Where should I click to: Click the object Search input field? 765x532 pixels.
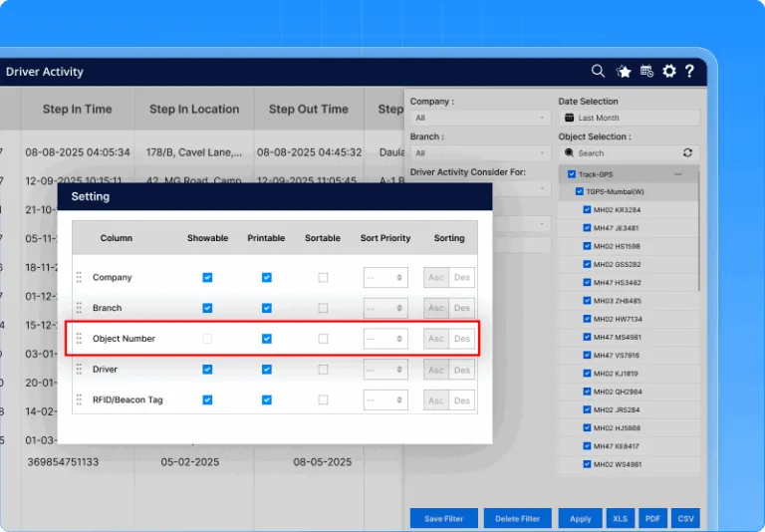pos(623,153)
